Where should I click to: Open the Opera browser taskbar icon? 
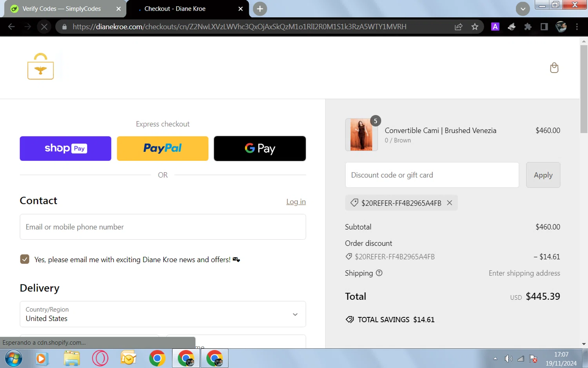coord(100,359)
